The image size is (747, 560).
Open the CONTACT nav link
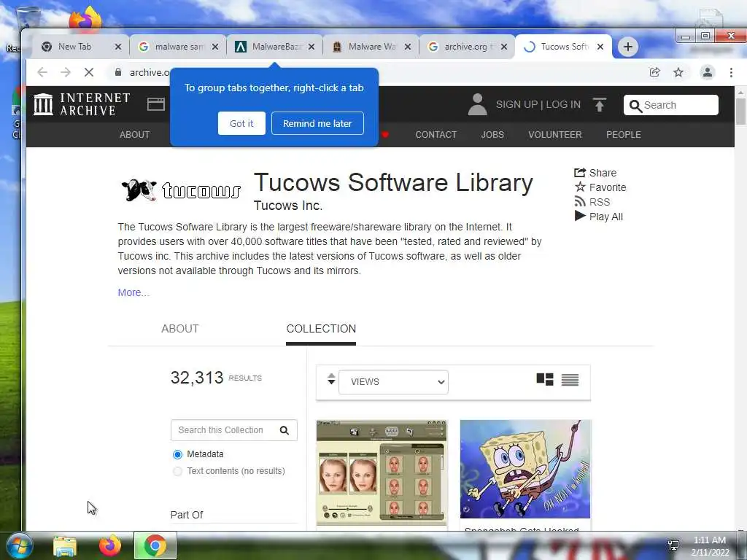coord(436,135)
